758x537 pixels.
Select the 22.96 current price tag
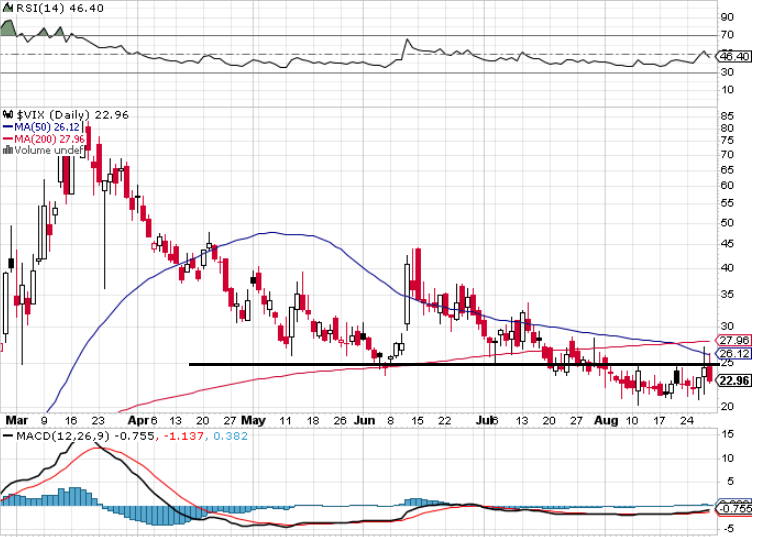click(734, 381)
